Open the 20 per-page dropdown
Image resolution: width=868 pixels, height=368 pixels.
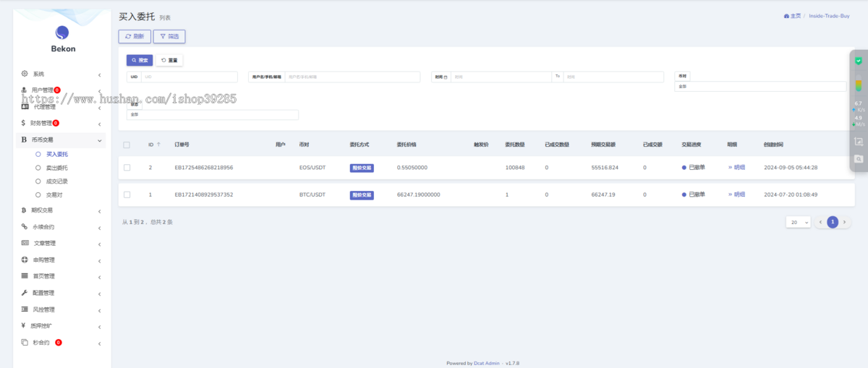(x=798, y=222)
